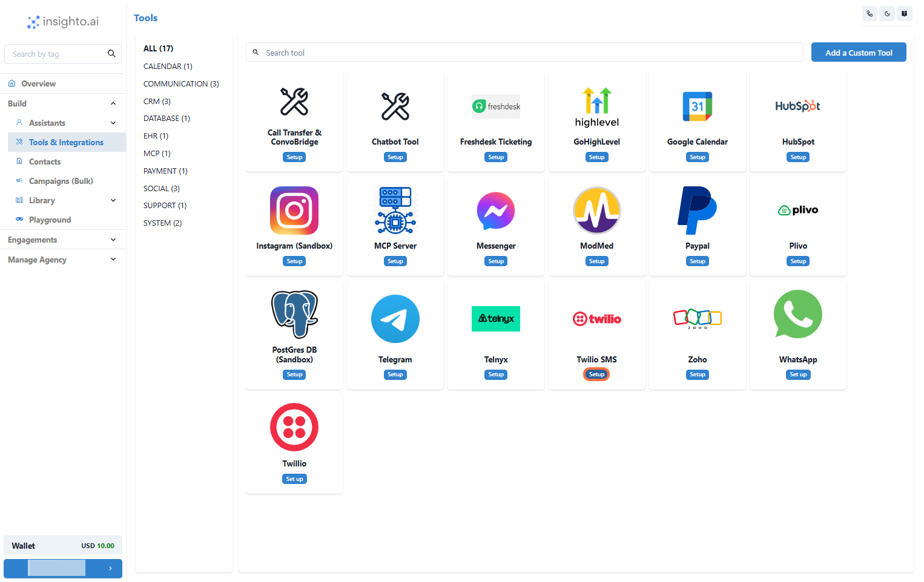Filter tools by EHR (1)
Screen dimensions: 924x582
tap(156, 136)
